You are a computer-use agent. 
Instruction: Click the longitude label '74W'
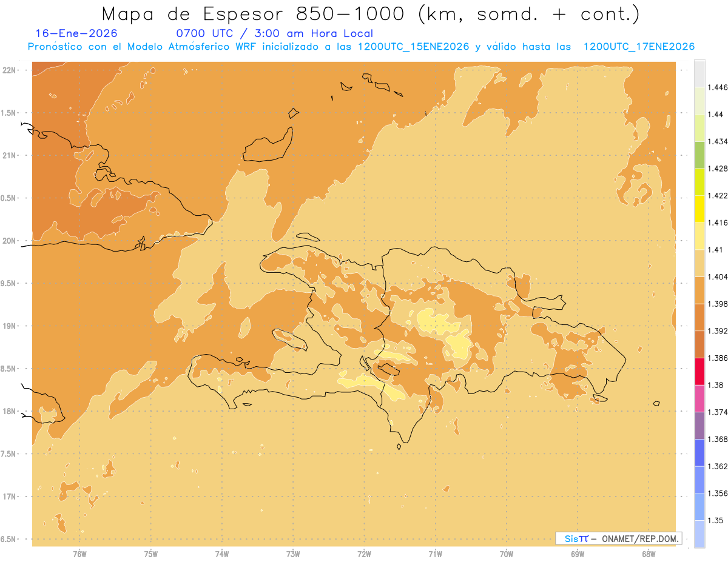click(x=222, y=554)
